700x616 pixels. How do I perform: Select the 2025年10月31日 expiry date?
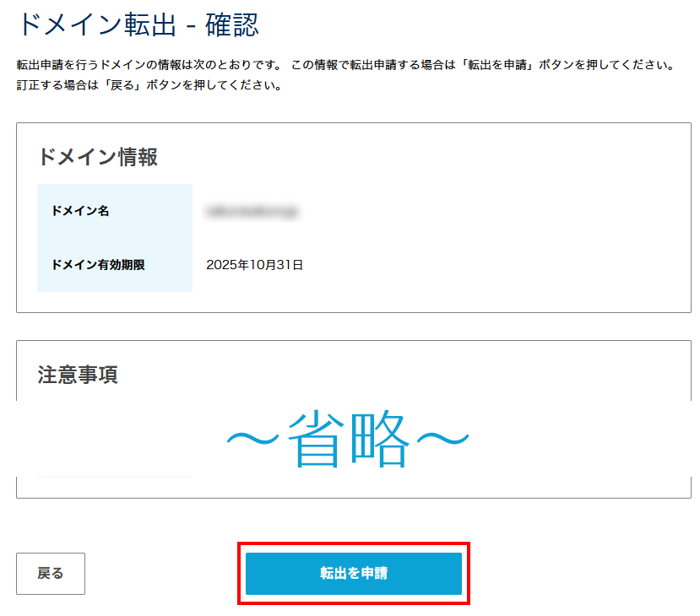click(x=254, y=265)
